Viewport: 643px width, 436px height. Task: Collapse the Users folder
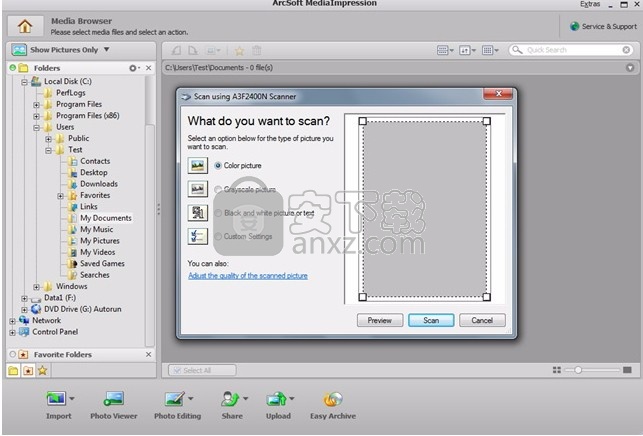click(x=36, y=128)
